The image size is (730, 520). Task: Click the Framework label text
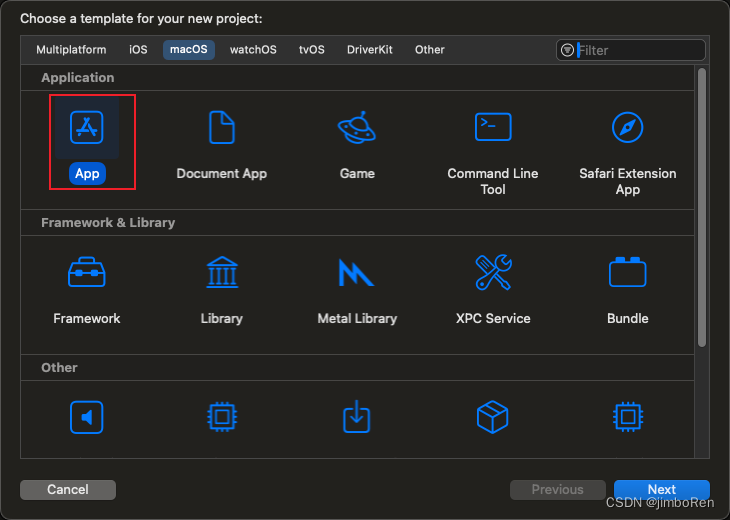click(87, 318)
